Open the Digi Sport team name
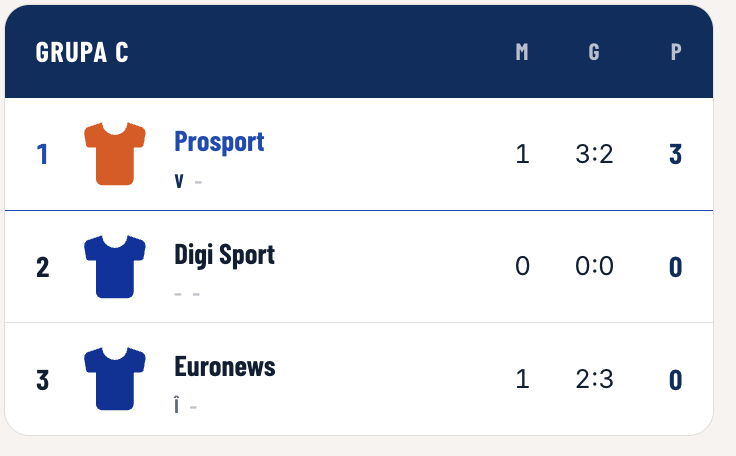 click(224, 255)
